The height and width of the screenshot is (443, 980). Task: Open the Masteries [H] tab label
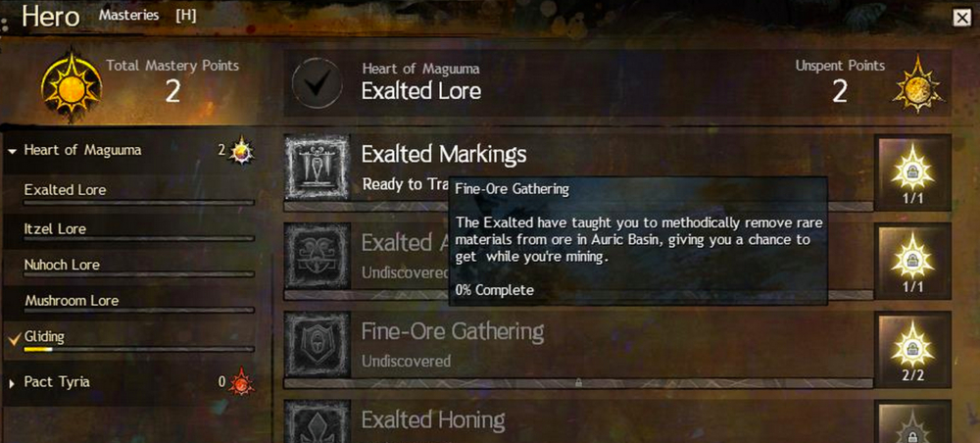[147, 15]
